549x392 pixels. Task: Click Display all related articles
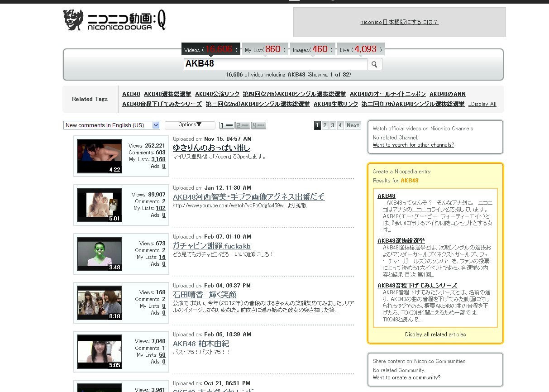pyautogui.click(x=435, y=335)
